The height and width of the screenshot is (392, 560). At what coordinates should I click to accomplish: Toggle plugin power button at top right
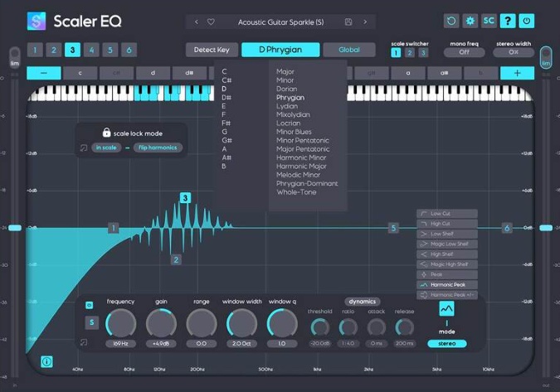527,21
